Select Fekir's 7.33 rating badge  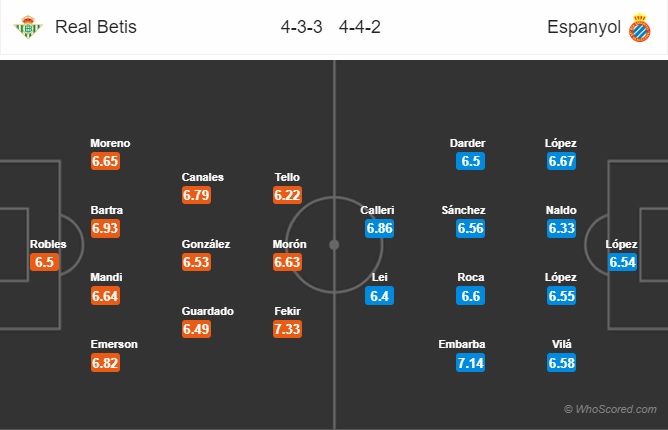(x=287, y=329)
